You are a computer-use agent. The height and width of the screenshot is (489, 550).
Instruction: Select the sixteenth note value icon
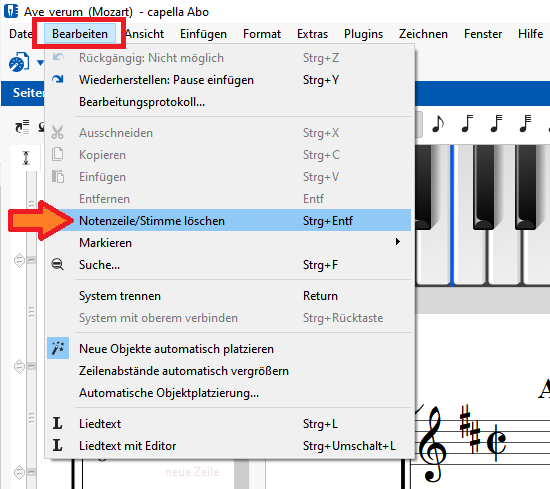(x=467, y=124)
